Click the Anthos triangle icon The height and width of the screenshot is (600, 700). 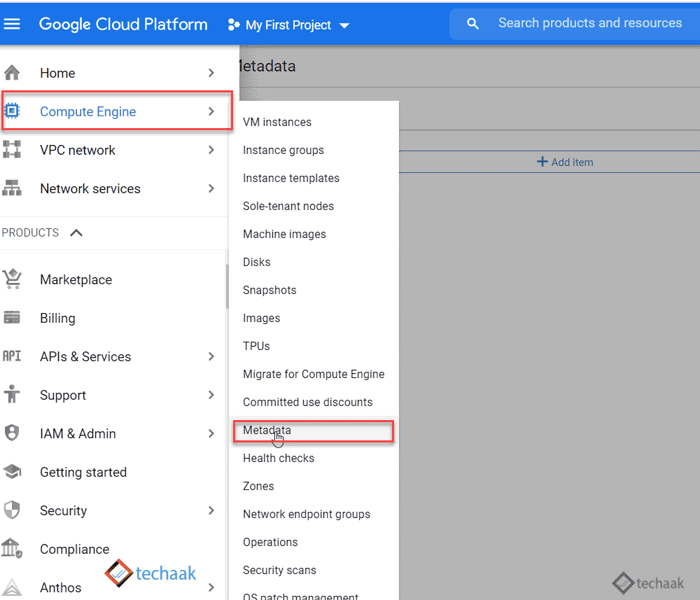pos(12,587)
